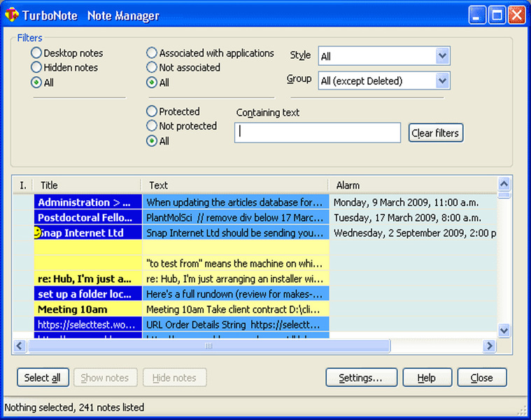Click Hide notes button
Viewport: 531px width, 420px height.
[174, 377]
